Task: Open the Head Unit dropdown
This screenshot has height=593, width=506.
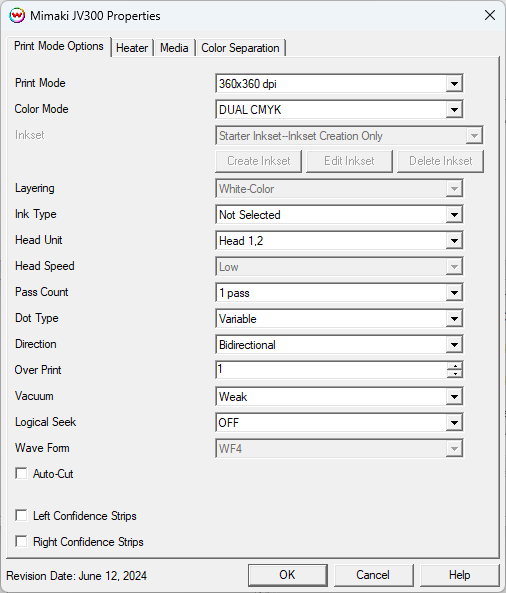Action: click(x=339, y=241)
